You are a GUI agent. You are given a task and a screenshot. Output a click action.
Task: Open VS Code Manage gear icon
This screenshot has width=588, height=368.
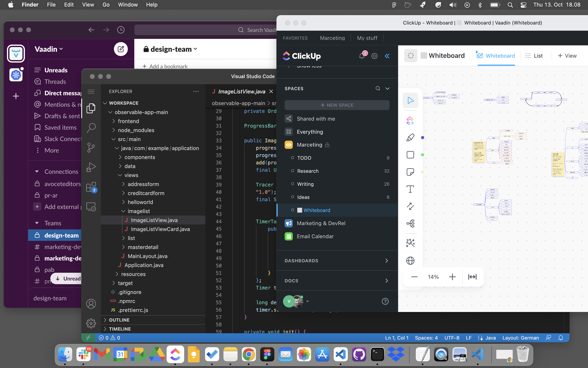(x=91, y=323)
